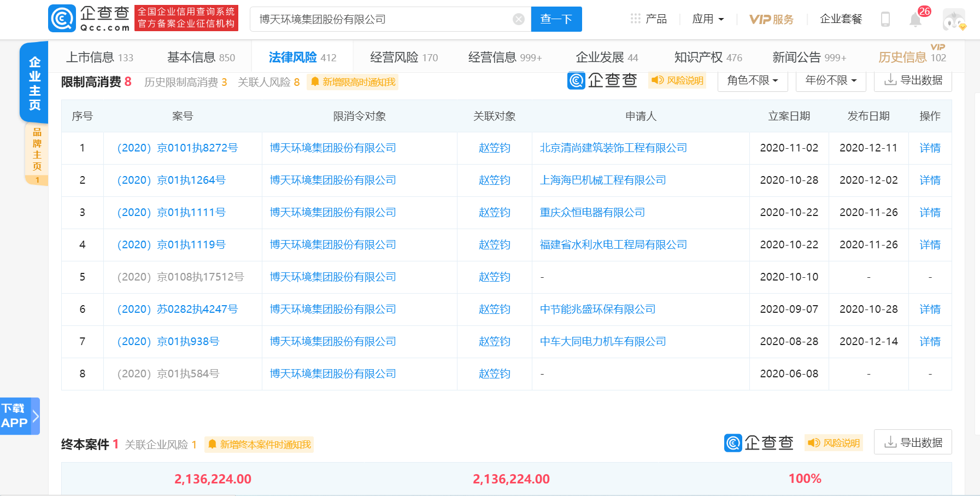Open the mobile phone app icon
Viewport: 980px width, 496px height.
pyautogui.click(x=885, y=19)
